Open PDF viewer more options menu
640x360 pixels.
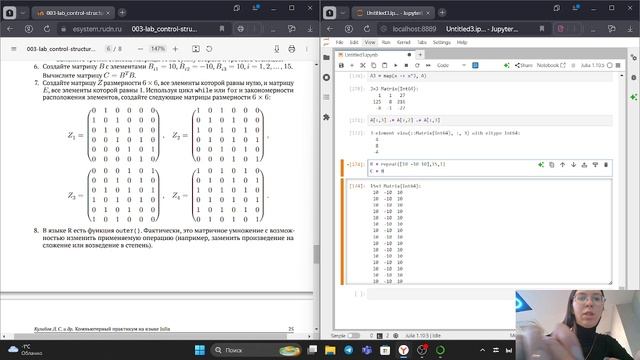click(x=307, y=49)
